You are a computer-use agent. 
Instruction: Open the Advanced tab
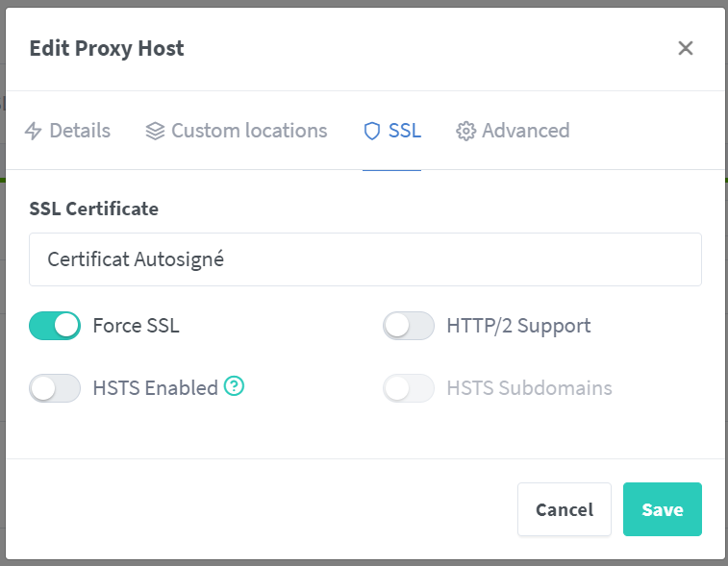tap(513, 131)
